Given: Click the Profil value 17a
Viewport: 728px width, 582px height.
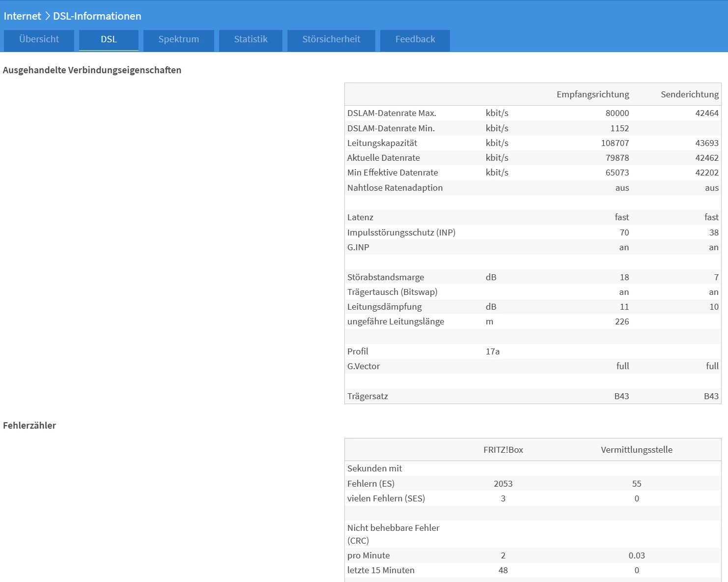Looking at the screenshot, I should (492, 351).
